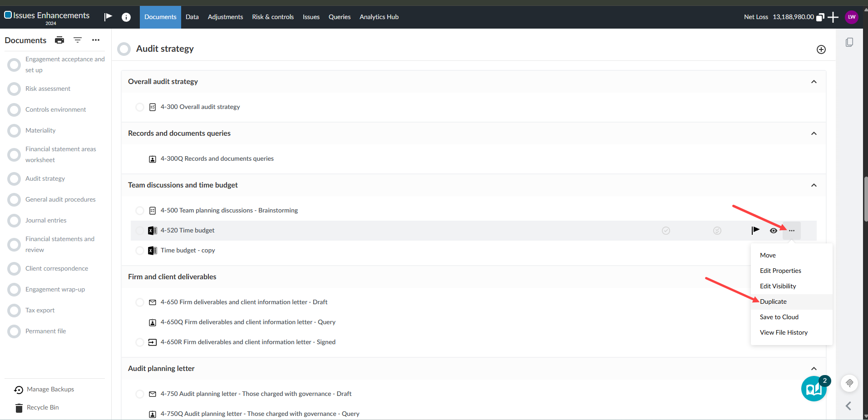Click the Issues Enhancements engagement title
Viewport: 868px width, 420px height.
tap(51, 15)
